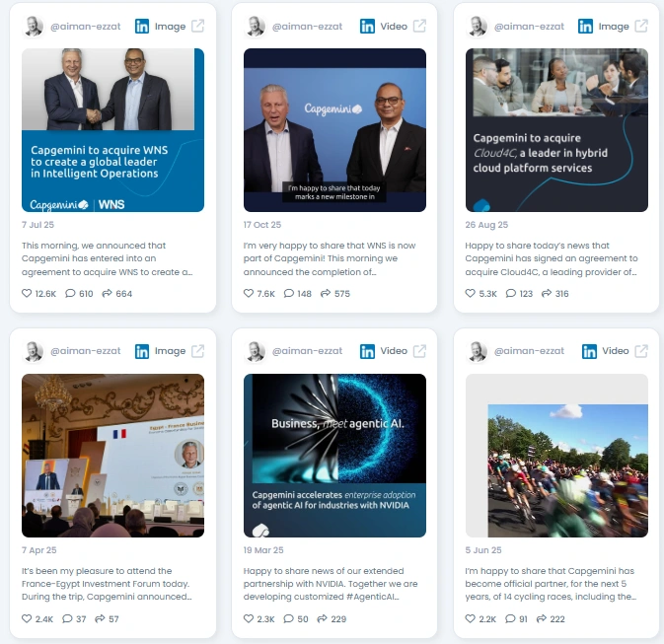Click the comment icon showing 148 comments
This screenshot has width=664, height=644.
coord(289,293)
